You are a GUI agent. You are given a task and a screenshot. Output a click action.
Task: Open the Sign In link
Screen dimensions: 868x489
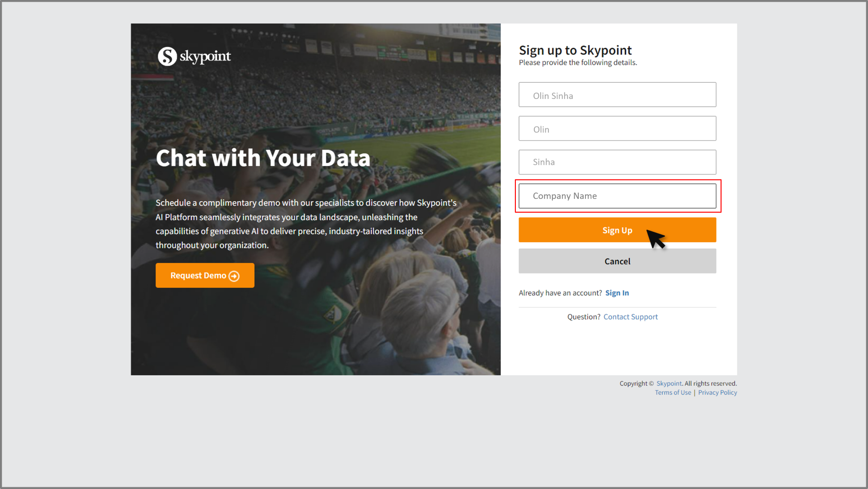pyautogui.click(x=617, y=293)
